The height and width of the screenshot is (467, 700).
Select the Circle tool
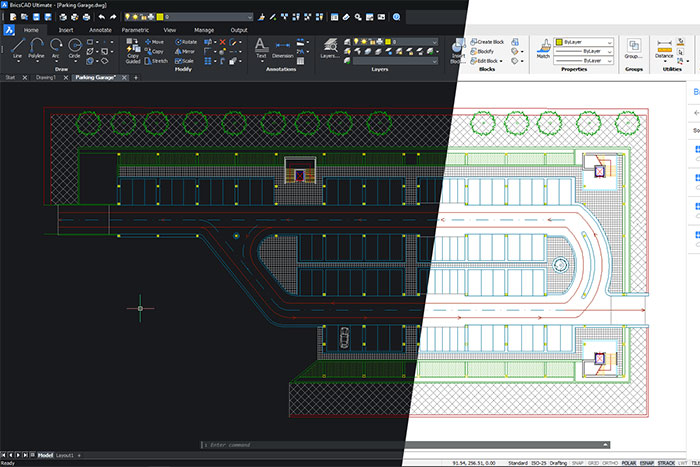(x=75, y=48)
